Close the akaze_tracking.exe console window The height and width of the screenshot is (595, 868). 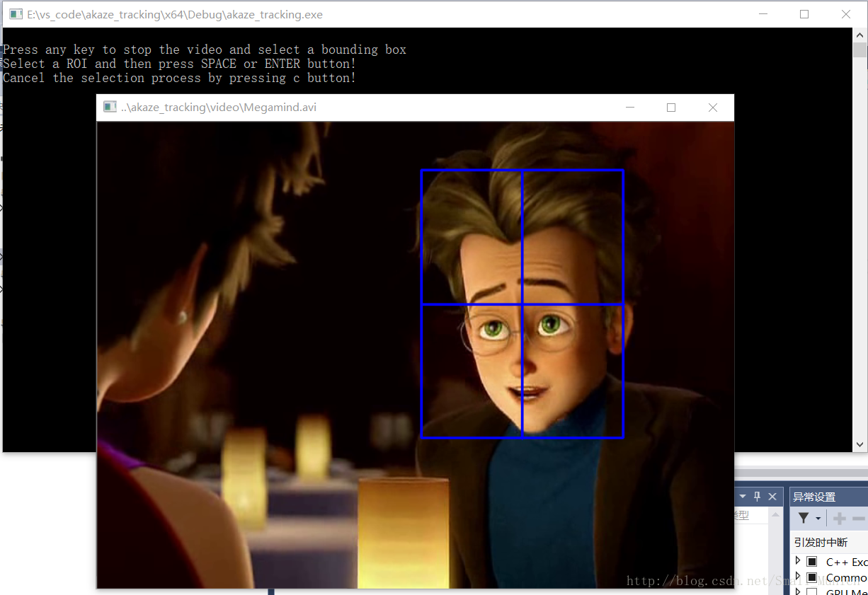tap(846, 14)
